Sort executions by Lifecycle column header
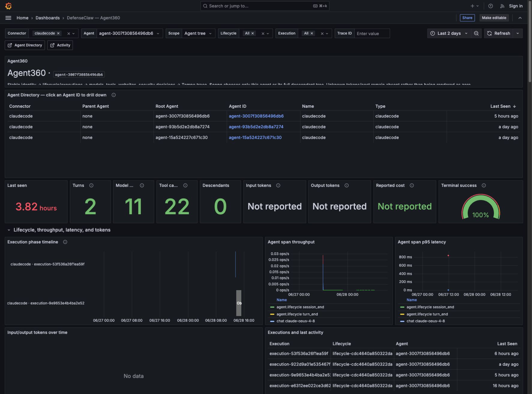532x394 pixels. click(x=341, y=344)
